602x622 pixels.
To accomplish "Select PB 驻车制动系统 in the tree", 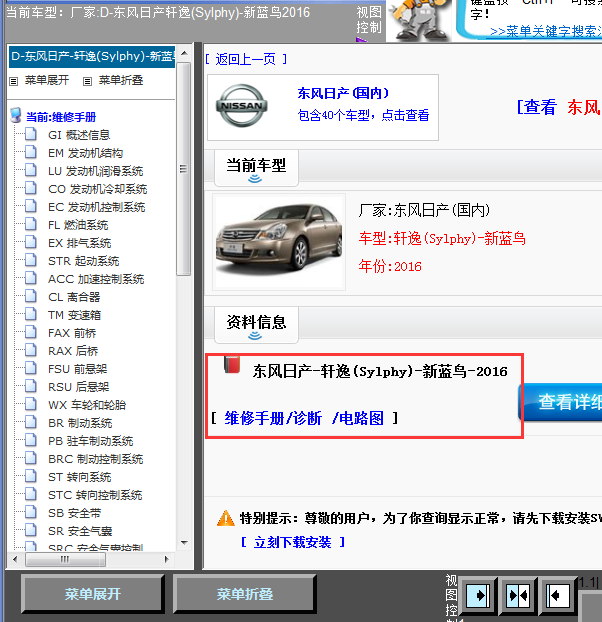I will point(91,441).
